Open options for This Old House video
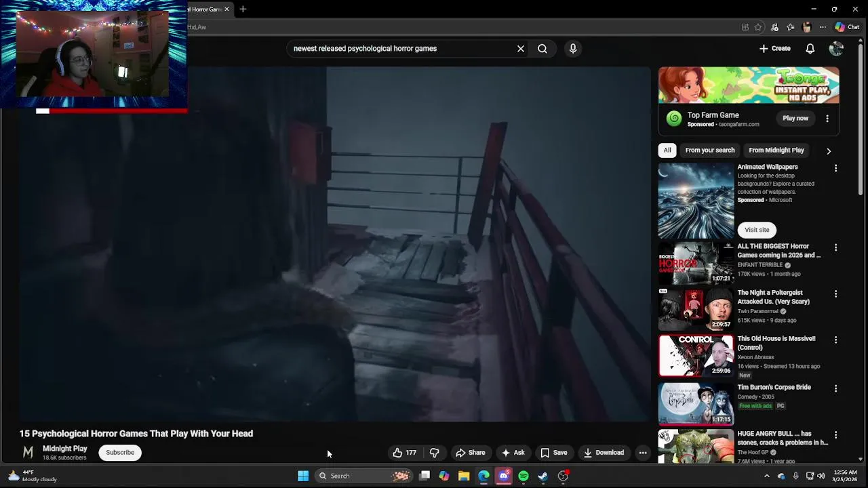This screenshot has width=868, height=488. pyautogui.click(x=835, y=340)
